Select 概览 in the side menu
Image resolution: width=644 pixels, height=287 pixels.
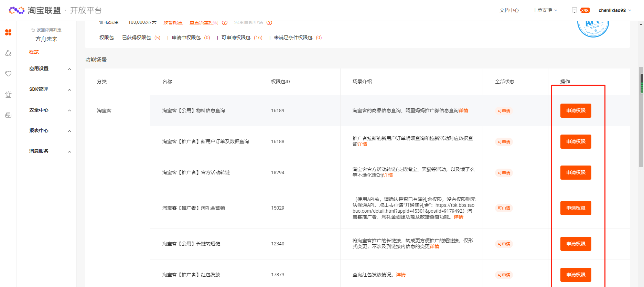click(x=34, y=52)
